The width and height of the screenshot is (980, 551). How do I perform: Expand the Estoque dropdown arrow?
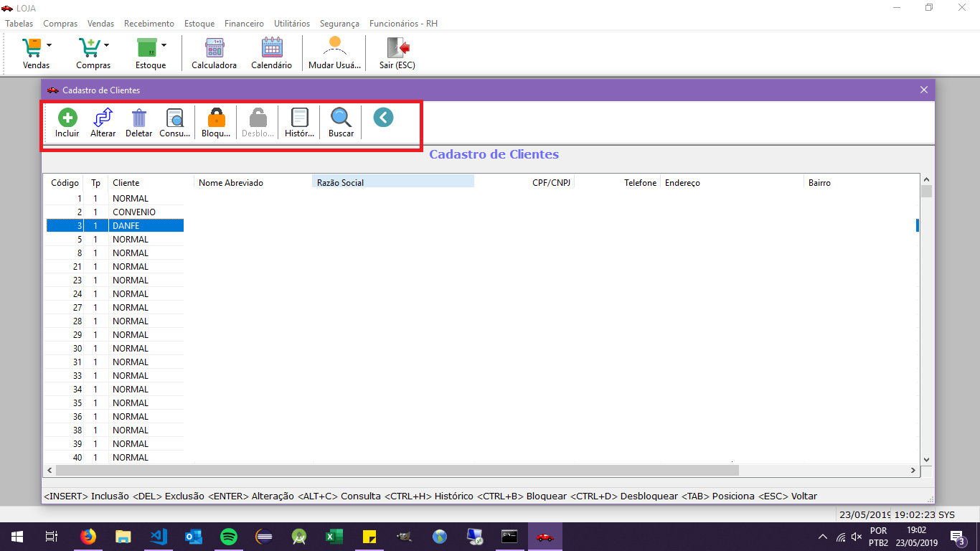[164, 45]
